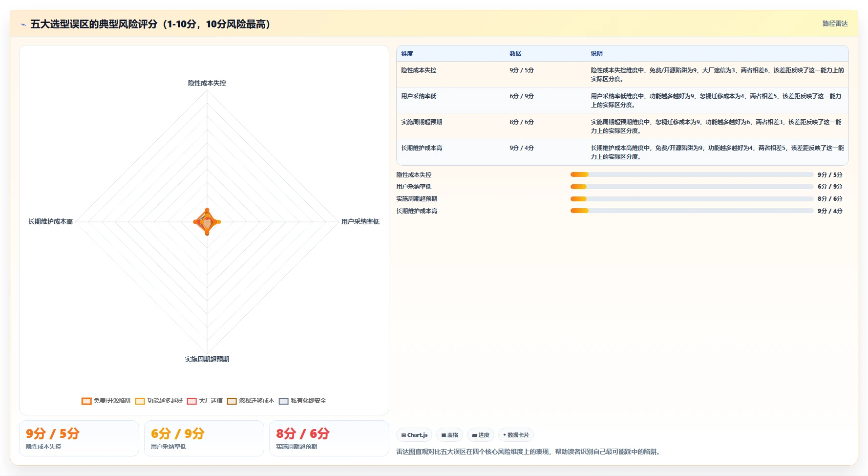Click the description starting 长期维护成本高维度中

(x=717, y=152)
